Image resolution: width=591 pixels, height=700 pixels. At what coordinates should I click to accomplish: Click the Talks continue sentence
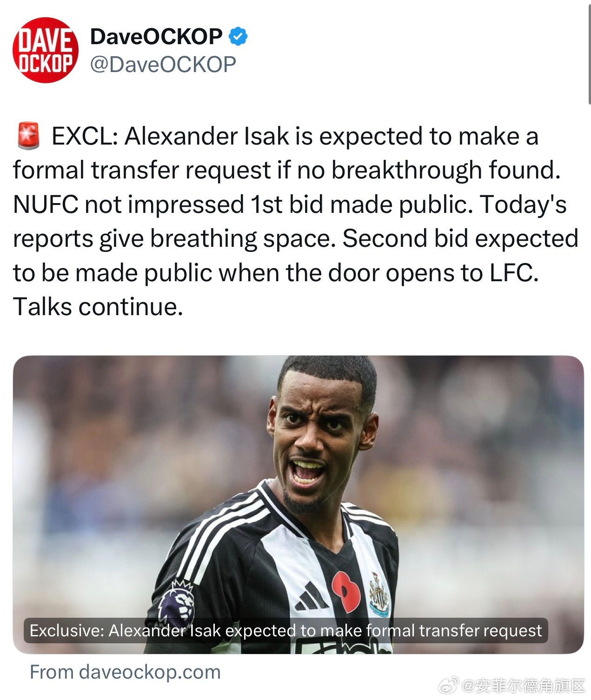coord(98,307)
